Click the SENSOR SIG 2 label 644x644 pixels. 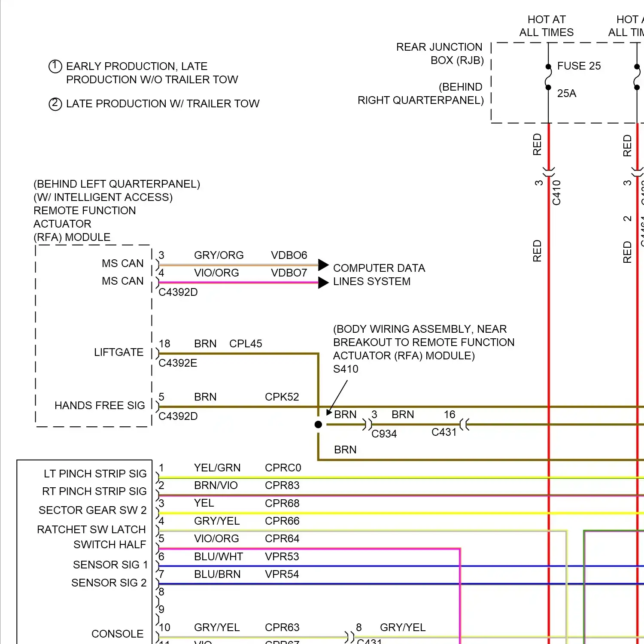point(109,583)
